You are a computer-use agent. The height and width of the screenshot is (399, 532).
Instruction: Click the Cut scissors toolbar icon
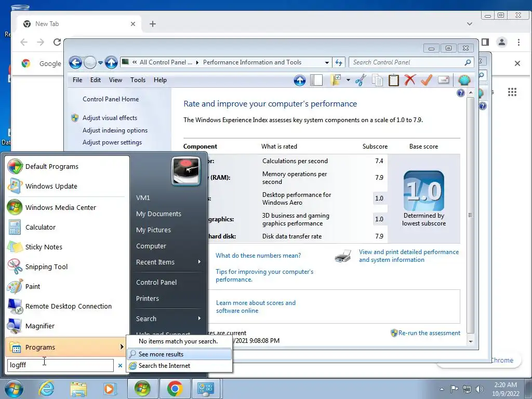(361, 80)
